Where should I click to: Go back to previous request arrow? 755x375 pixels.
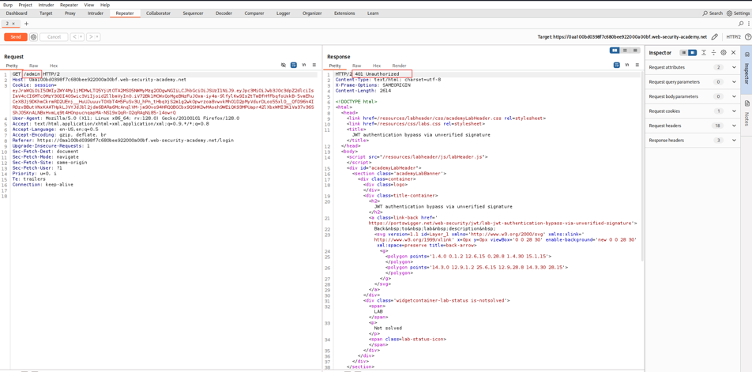pyautogui.click(x=74, y=37)
